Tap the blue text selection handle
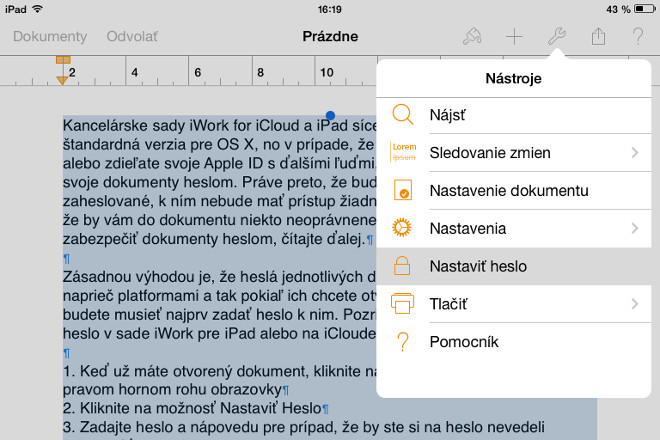 click(x=330, y=115)
